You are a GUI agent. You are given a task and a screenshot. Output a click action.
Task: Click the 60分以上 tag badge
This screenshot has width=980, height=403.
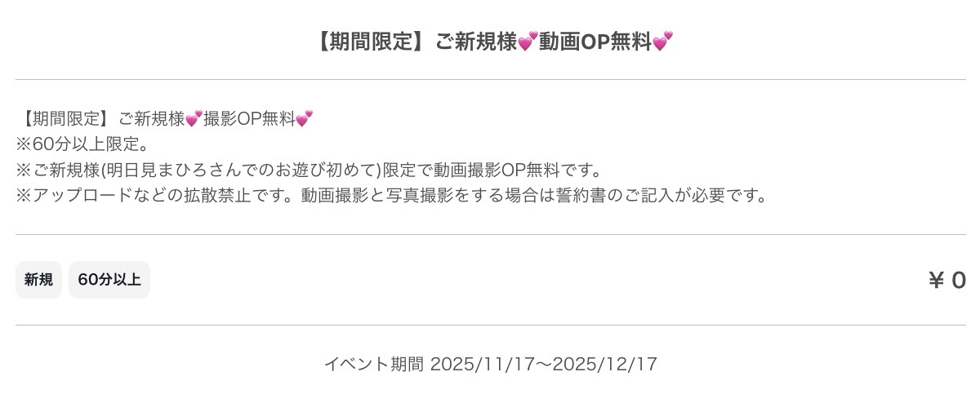[x=109, y=280]
